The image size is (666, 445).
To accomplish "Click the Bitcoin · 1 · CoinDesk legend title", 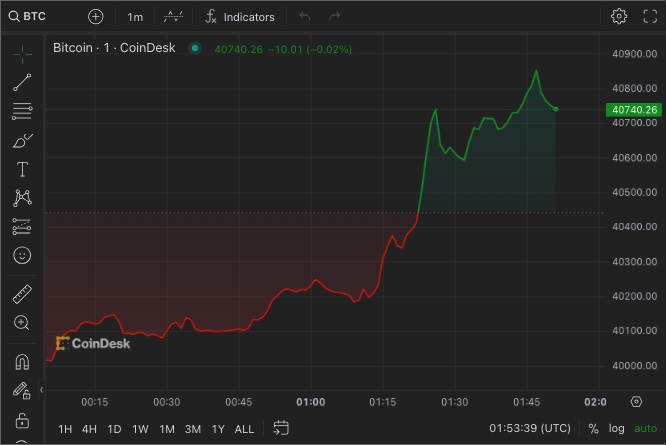I will (114, 48).
